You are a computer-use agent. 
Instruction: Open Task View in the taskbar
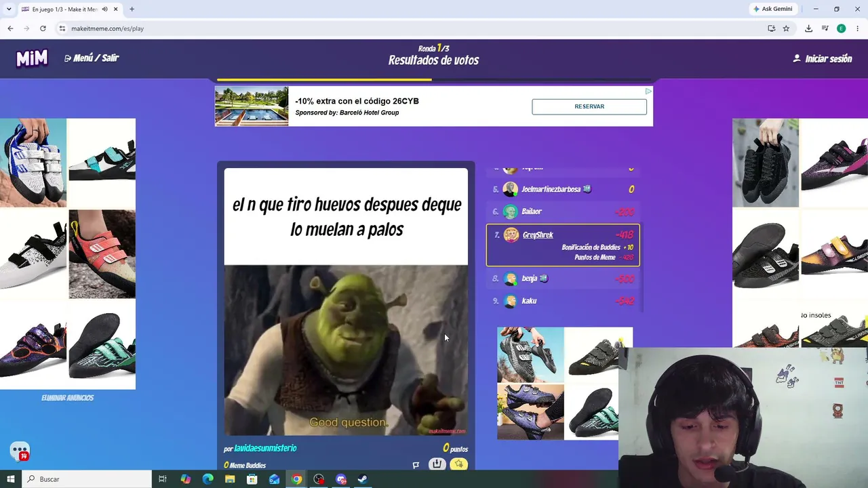click(163, 479)
